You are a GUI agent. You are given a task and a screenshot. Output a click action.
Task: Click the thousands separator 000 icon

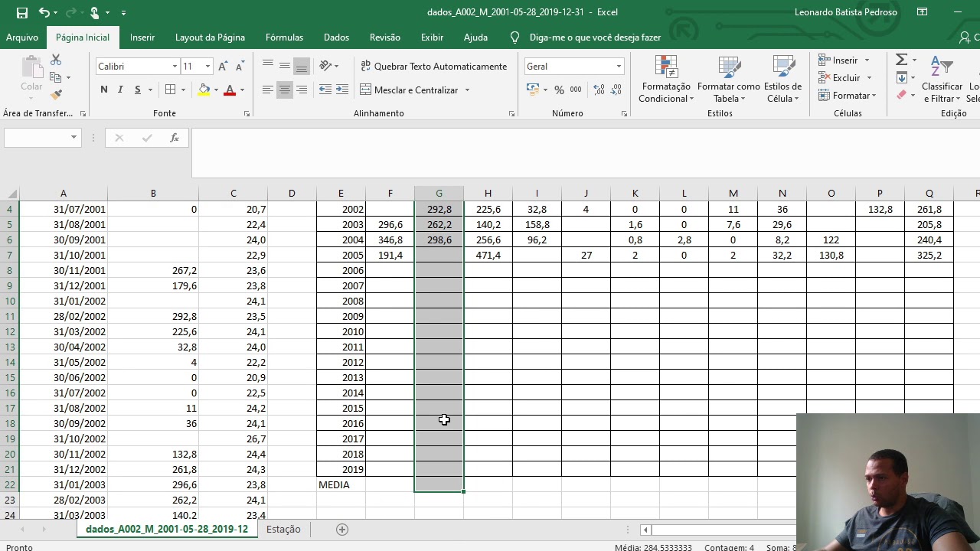pyautogui.click(x=576, y=90)
